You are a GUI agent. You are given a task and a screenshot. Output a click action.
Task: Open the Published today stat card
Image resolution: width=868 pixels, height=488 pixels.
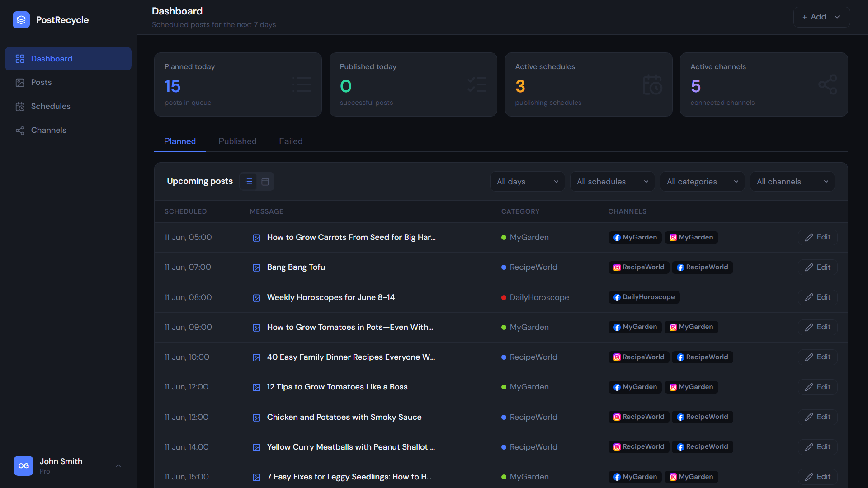click(x=413, y=84)
